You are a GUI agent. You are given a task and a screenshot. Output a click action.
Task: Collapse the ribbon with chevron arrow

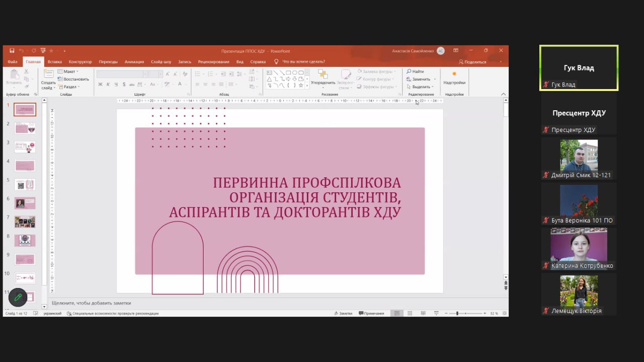[503, 94]
